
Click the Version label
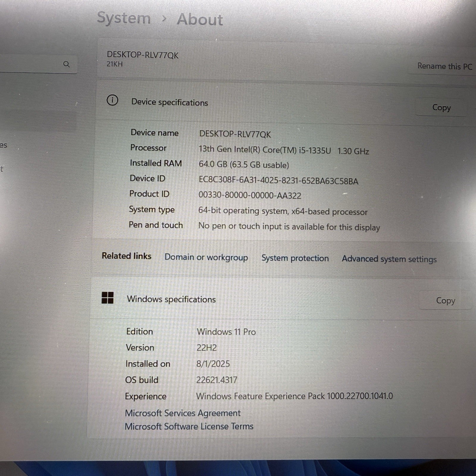point(140,347)
